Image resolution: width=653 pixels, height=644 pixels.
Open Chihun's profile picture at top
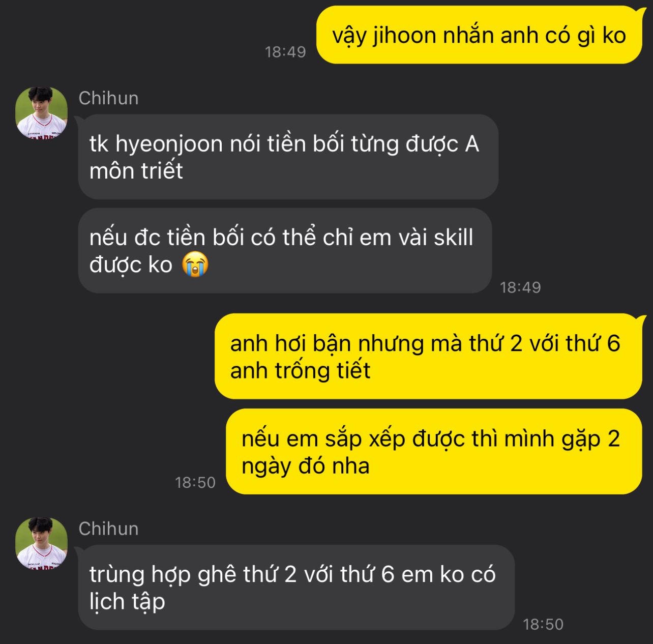click(42, 113)
